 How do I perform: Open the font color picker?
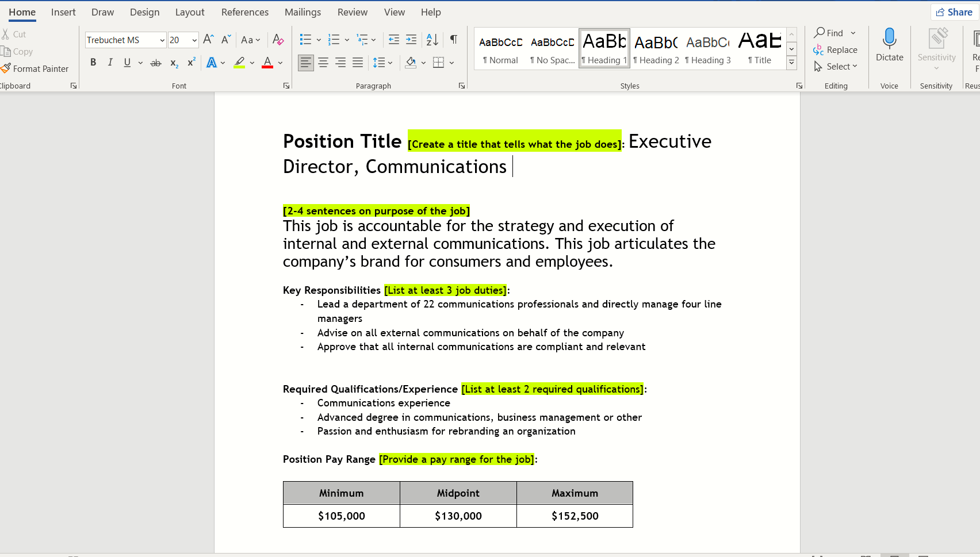[280, 63]
